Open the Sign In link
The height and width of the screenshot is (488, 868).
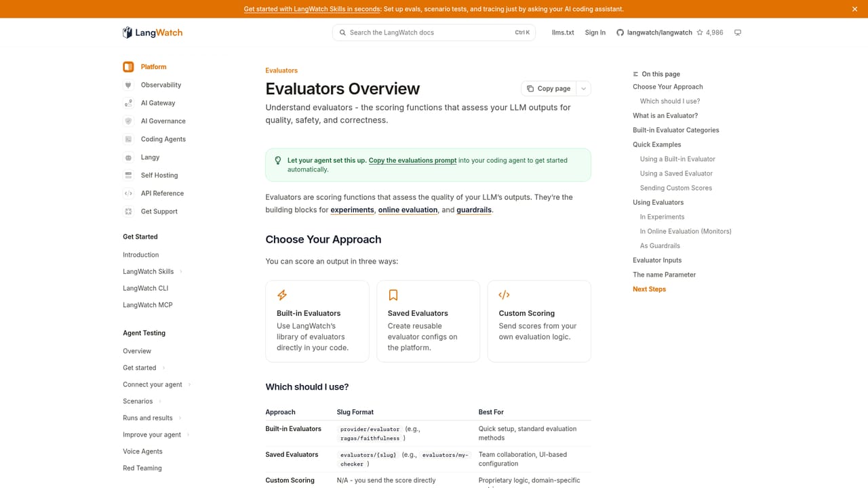pyautogui.click(x=595, y=33)
